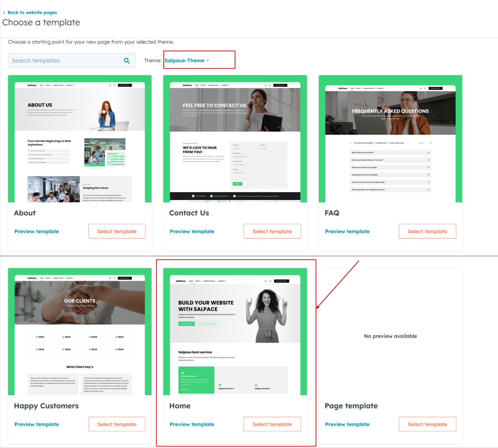Click the Home template thumbnail
This screenshot has width=498, height=448.
[x=235, y=332]
